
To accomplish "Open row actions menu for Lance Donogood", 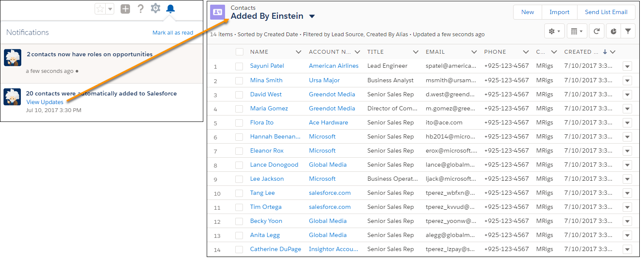I will [627, 165].
